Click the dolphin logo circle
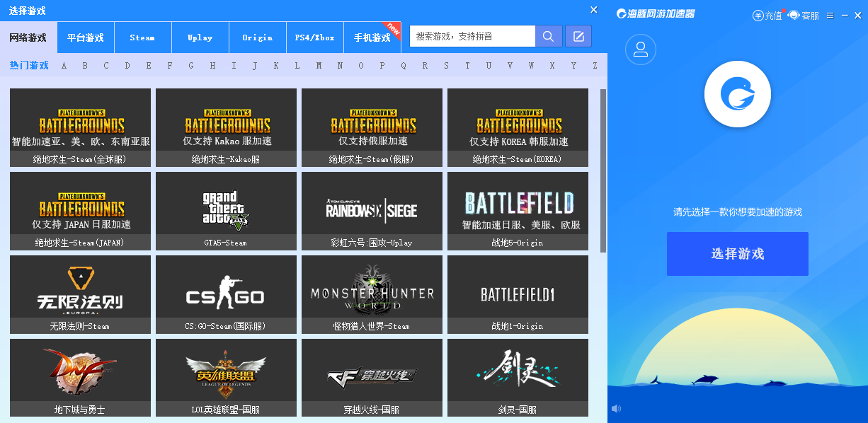Image resolution: width=868 pixels, height=423 pixels. pyautogui.click(x=737, y=94)
